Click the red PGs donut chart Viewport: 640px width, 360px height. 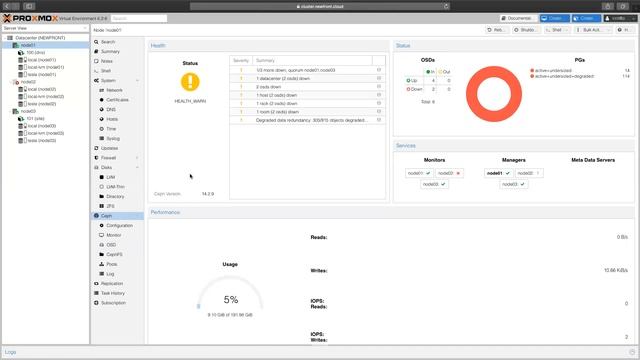tap(494, 94)
